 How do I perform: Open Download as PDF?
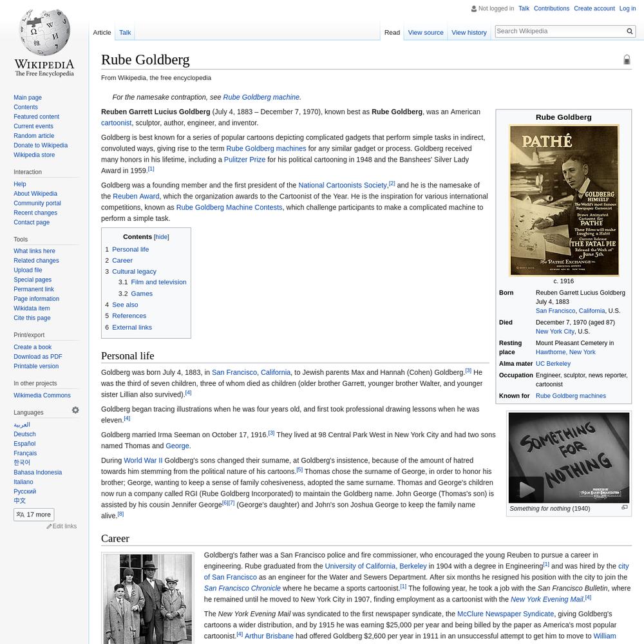coord(38,357)
